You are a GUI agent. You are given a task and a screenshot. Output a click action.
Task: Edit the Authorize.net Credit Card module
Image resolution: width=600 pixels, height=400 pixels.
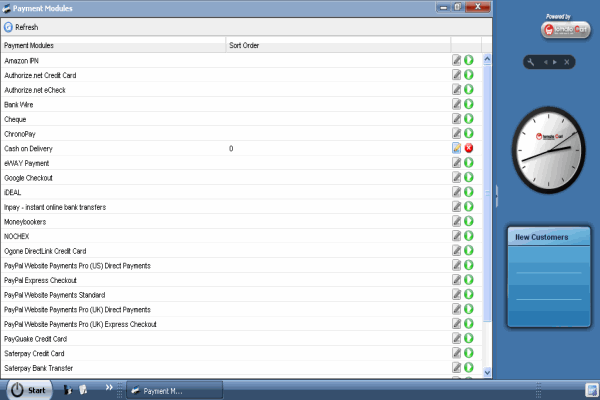coord(456,75)
